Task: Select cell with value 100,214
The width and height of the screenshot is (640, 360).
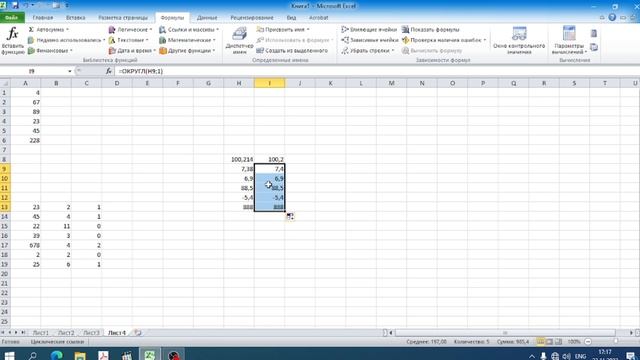Action: 239,159
